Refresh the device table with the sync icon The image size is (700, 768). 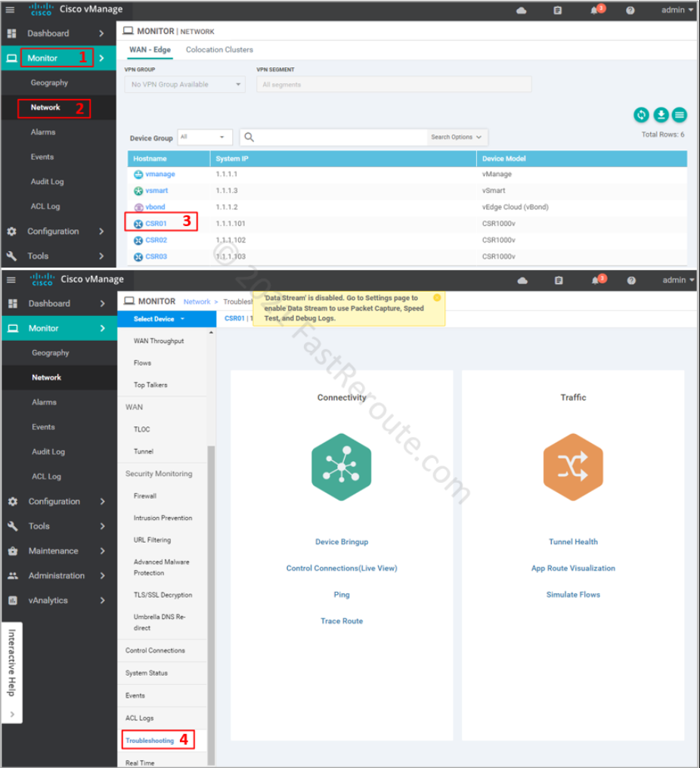(x=641, y=115)
